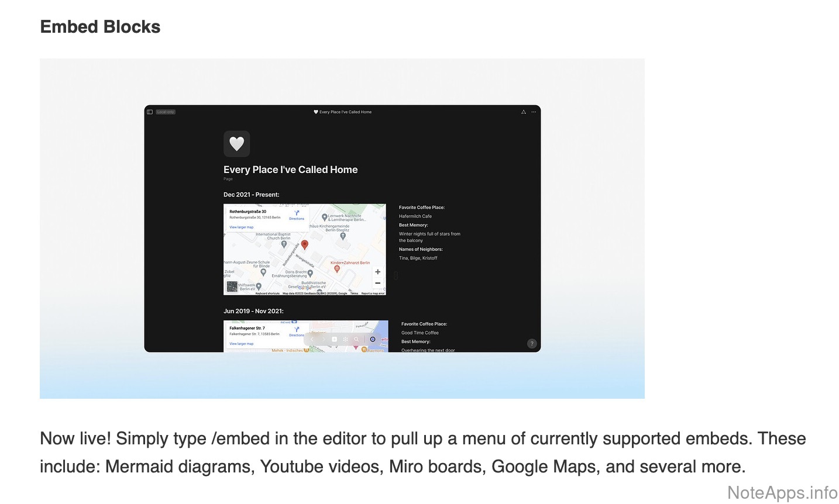The image size is (839, 504).
Task: Zoom out on the first map
Action: pyautogui.click(x=377, y=284)
